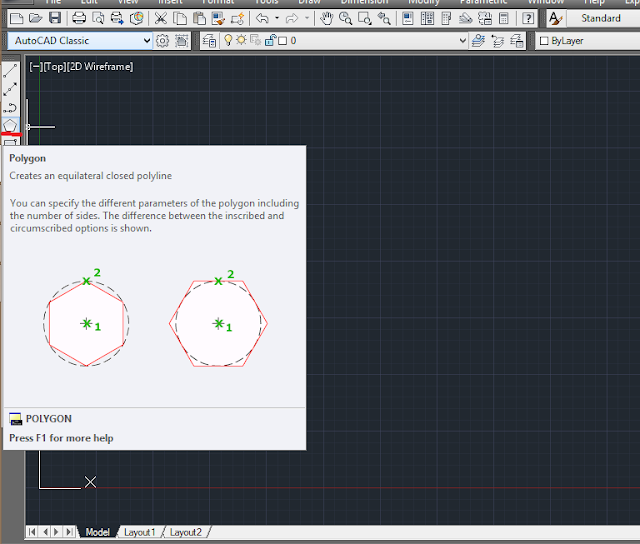Click the Publish icon

pyautogui.click(x=117, y=18)
